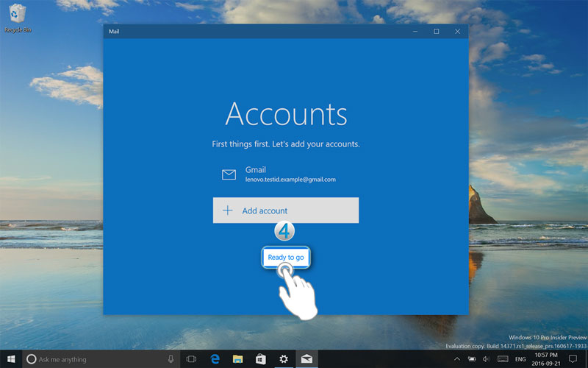The image size is (588, 368).
Task: Click the Cortana search box
Action: point(101,359)
